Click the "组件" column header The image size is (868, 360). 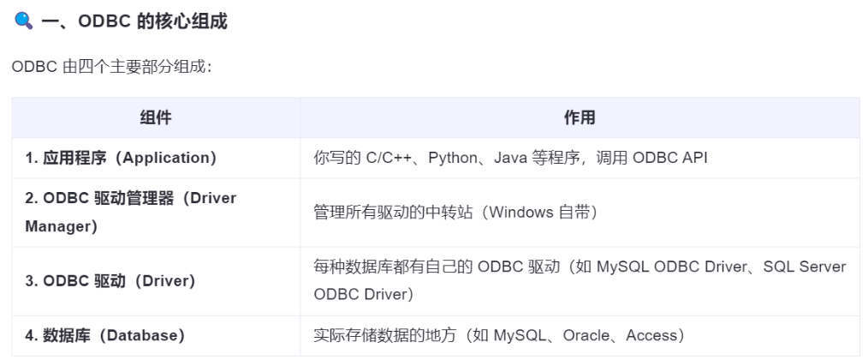tap(156, 117)
